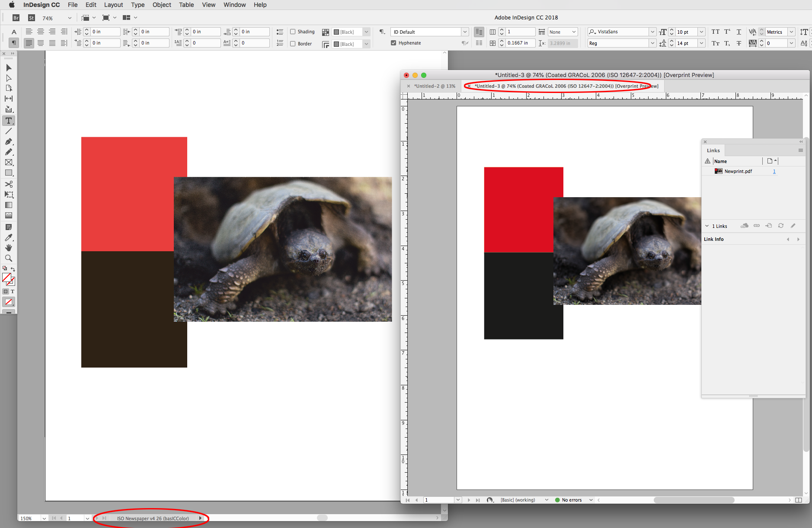Select the Type tool in the toolbar
812x528 pixels.
(x=8, y=121)
